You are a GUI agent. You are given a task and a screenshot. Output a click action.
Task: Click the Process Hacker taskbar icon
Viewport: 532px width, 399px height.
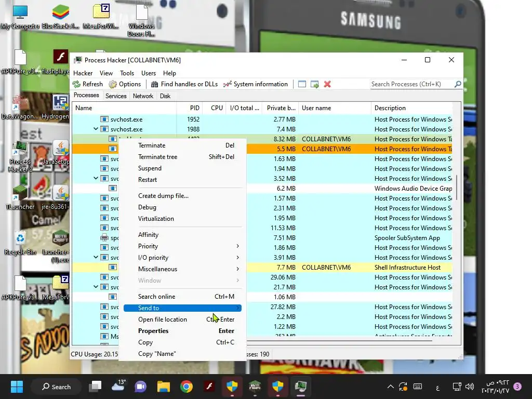(x=301, y=387)
